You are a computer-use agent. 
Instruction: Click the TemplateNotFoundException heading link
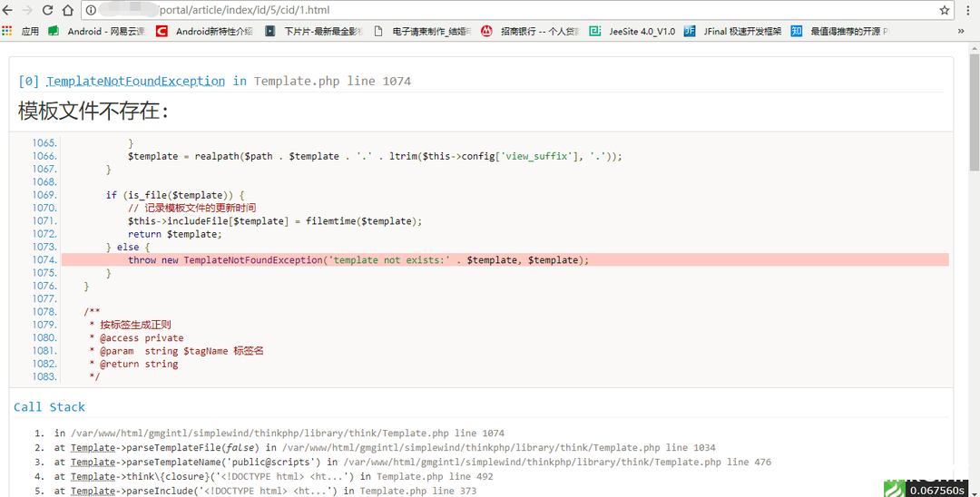tap(135, 81)
